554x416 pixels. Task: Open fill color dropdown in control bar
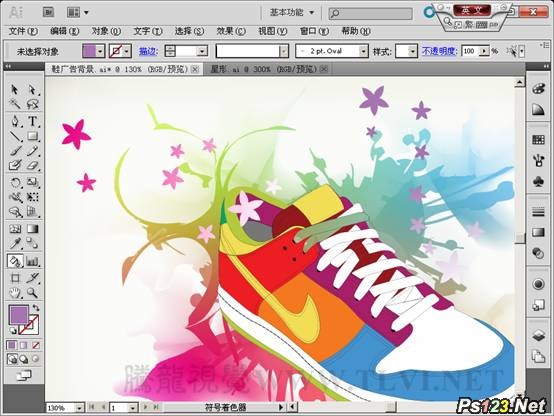100,52
